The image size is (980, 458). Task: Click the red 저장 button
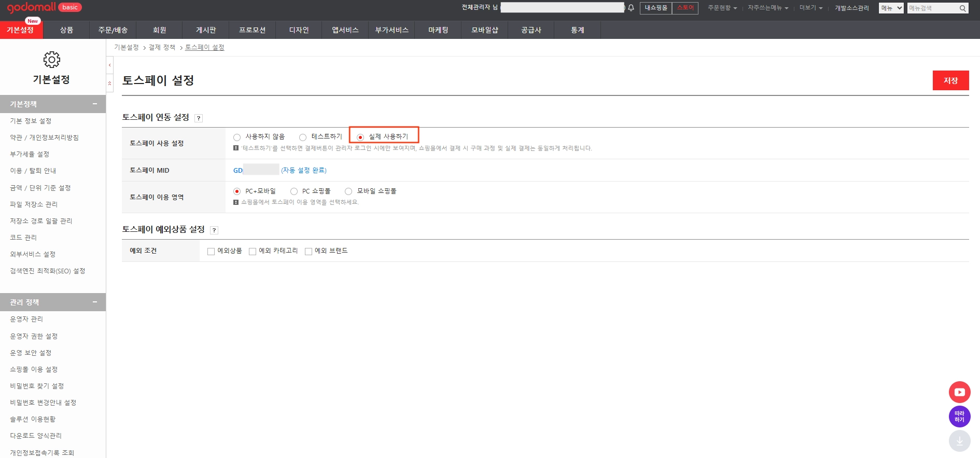coord(950,80)
